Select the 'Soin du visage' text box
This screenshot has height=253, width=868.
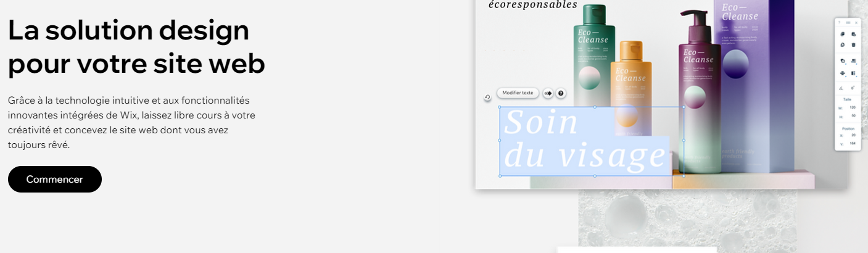[x=591, y=141]
